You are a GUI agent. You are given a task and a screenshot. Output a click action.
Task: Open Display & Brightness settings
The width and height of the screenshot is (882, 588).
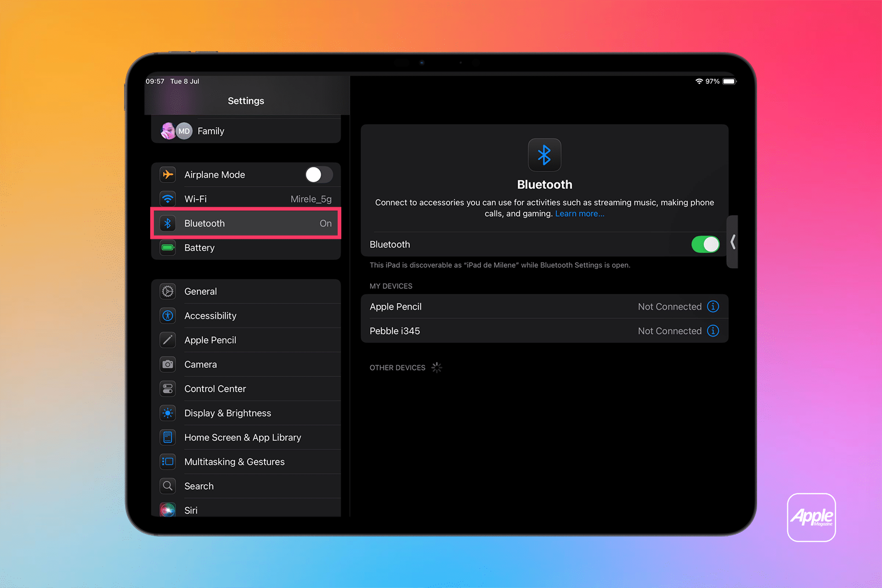click(246, 413)
